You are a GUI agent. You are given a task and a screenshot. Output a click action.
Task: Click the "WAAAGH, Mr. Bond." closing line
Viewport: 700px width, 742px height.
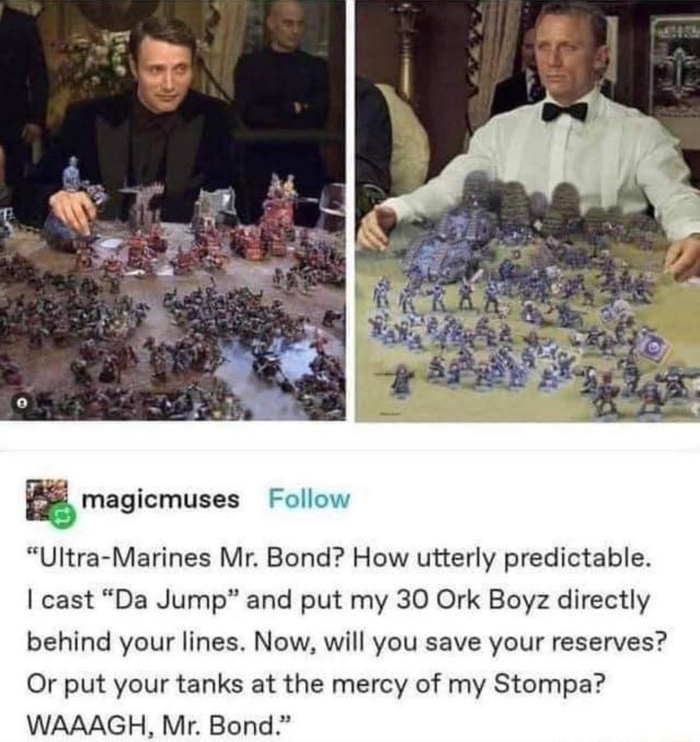click(x=157, y=725)
